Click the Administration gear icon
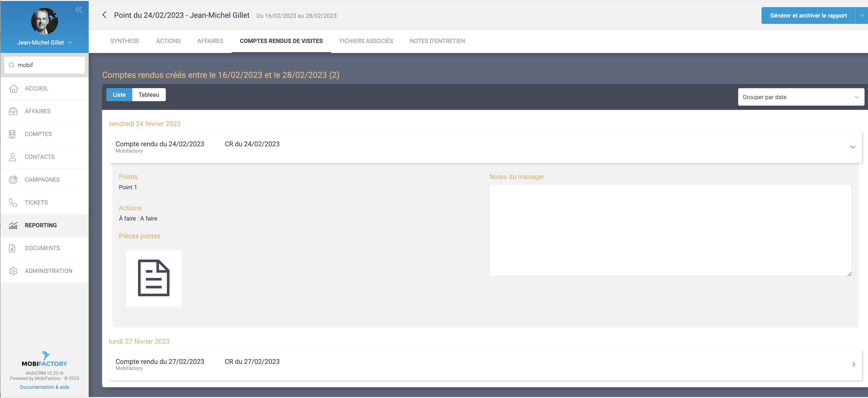This screenshot has width=868, height=398. point(13,271)
